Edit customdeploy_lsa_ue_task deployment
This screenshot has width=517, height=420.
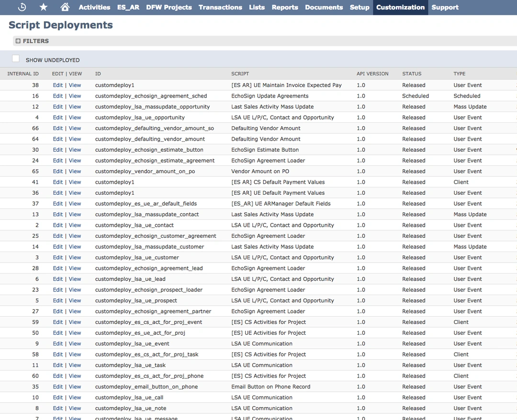(58, 365)
